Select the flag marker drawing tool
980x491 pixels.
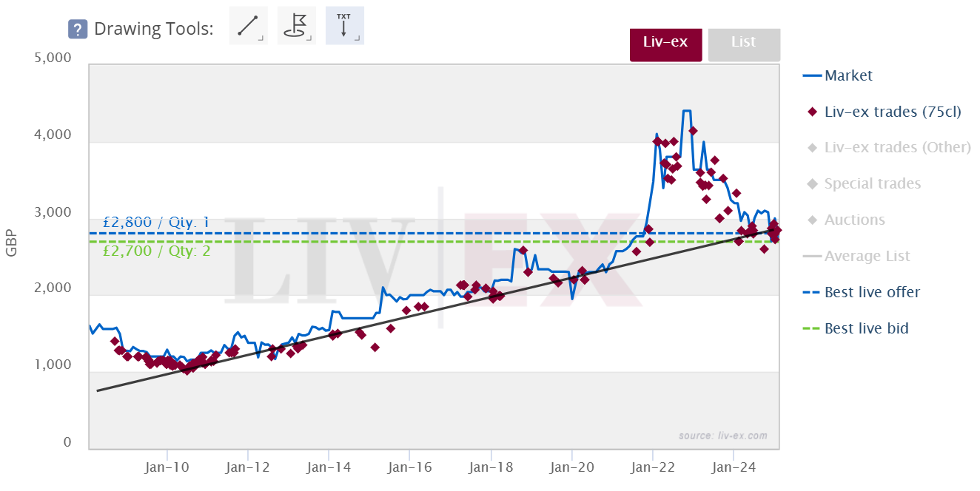297,26
